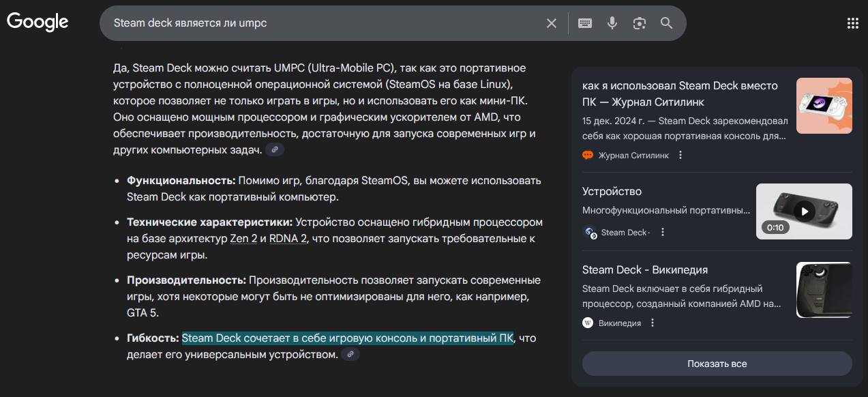Click the Ситилинк article thumbnail image
Screen dimensions: 868x397
pos(824,106)
